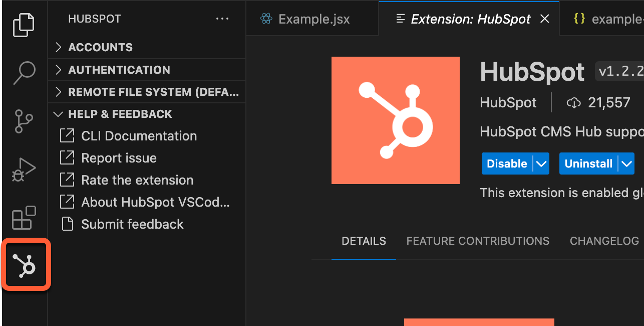
Task: Expand the Remote File System section
Action: (147, 92)
